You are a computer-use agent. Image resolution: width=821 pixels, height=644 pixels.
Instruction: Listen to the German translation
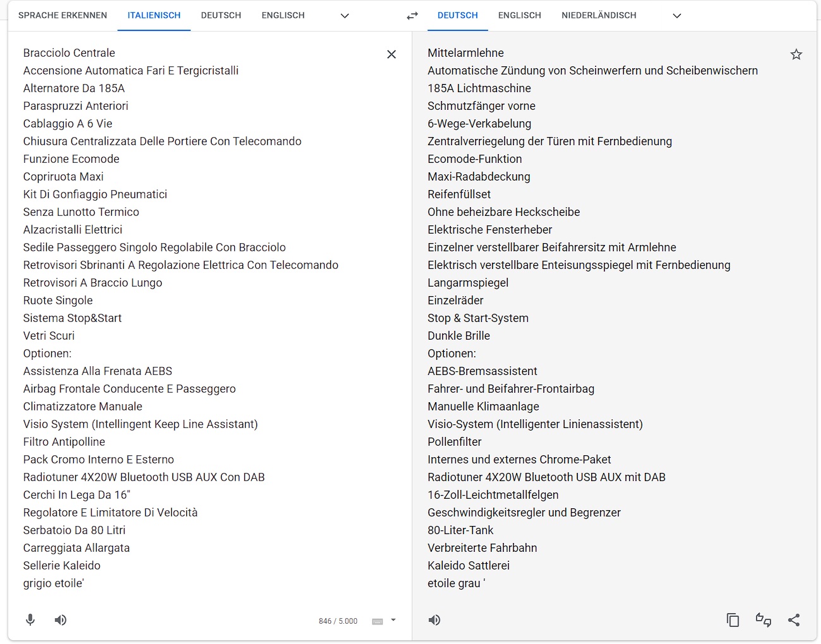pos(434,620)
